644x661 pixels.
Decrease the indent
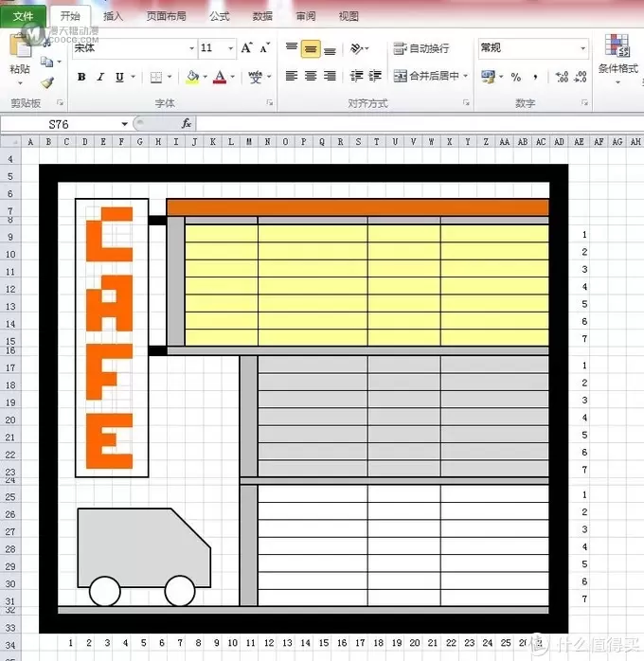(x=356, y=76)
